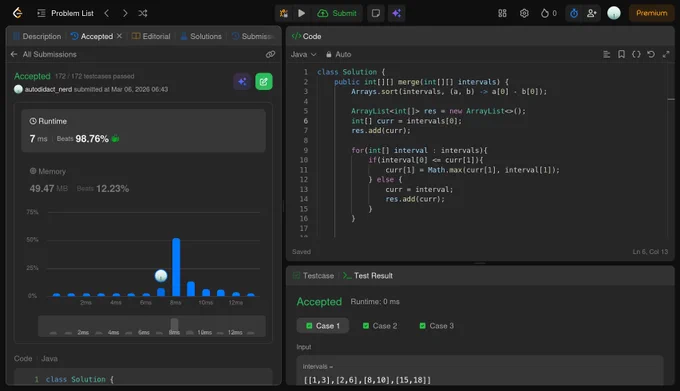The height and width of the screenshot is (391, 680).
Task: Start the timer clock icon
Action: (x=574, y=13)
